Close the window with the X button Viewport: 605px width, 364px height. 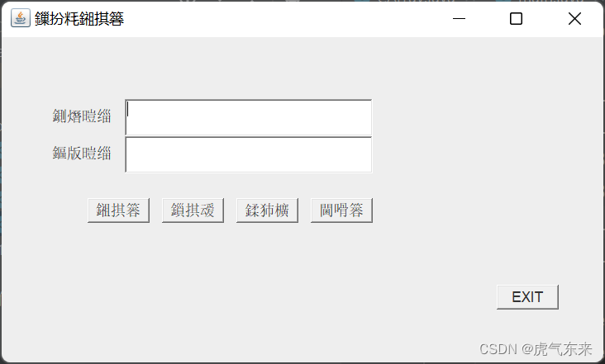point(574,18)
